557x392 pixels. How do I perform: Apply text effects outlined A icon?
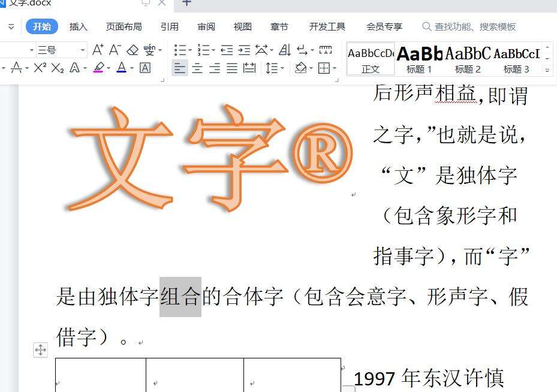[x=74, y=68]
